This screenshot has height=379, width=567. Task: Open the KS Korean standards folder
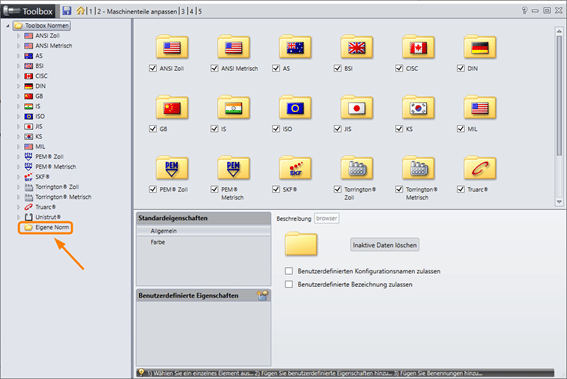tap(418, 107)
